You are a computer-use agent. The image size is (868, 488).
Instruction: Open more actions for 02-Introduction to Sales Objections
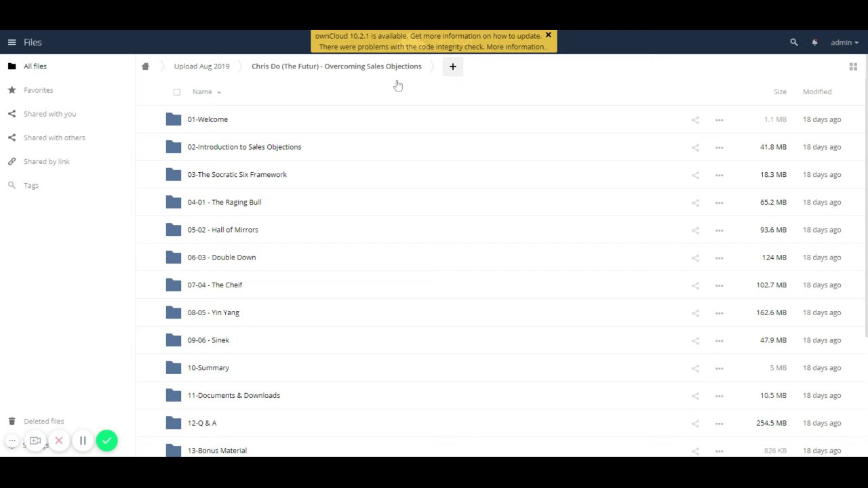click(x=719, y=147)
